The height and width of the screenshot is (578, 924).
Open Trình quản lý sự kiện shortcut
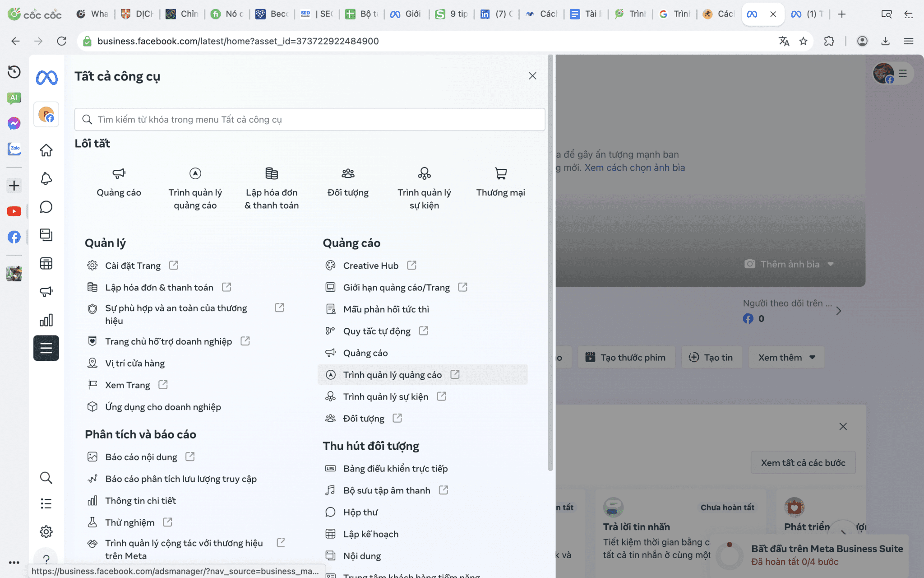pyautogui.click(x=424, y=188)
